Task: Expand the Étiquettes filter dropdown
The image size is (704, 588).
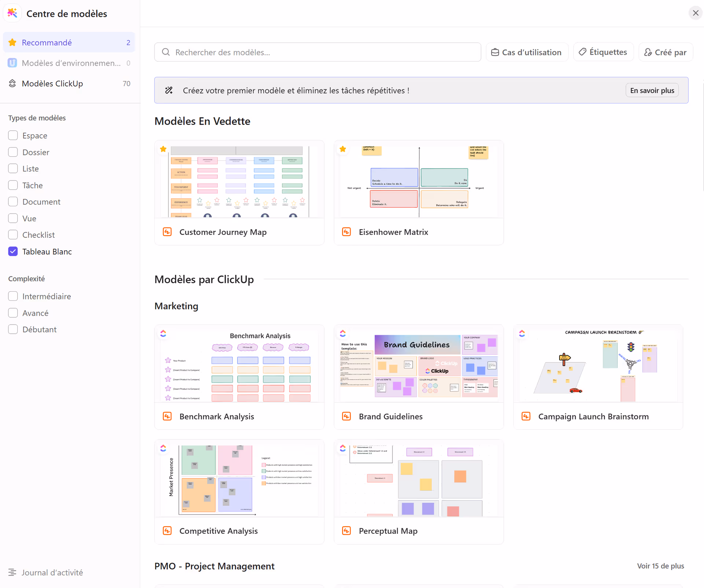Action: pos(603,52)
